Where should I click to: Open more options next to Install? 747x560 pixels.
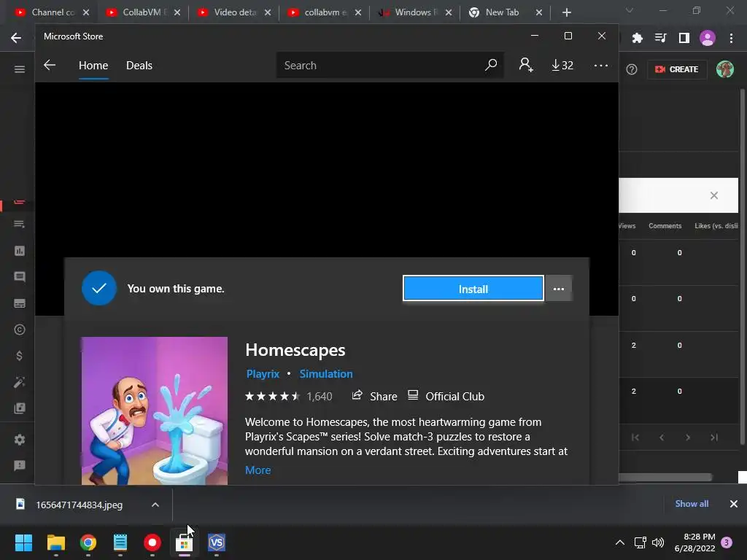coord(558,289)
